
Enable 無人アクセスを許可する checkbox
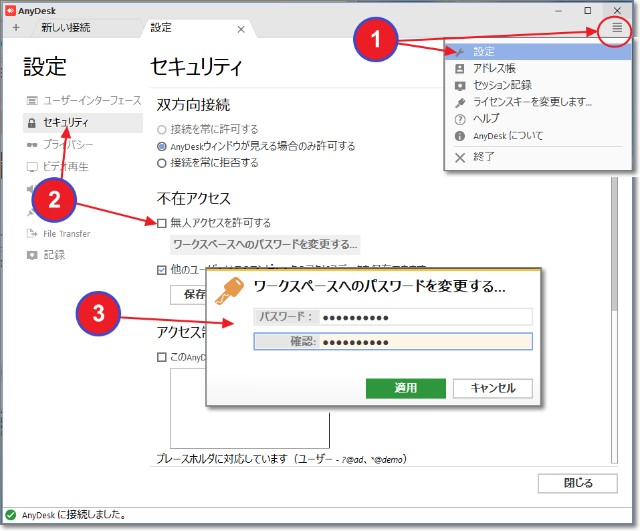pyautogui.click(x=162, y=222)
